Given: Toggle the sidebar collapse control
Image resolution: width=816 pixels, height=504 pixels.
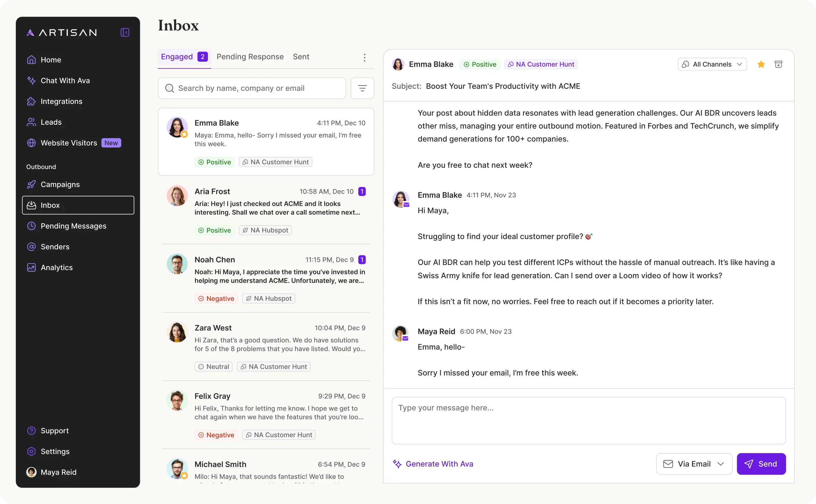Looking at the screenshot, I should point(124,32).
